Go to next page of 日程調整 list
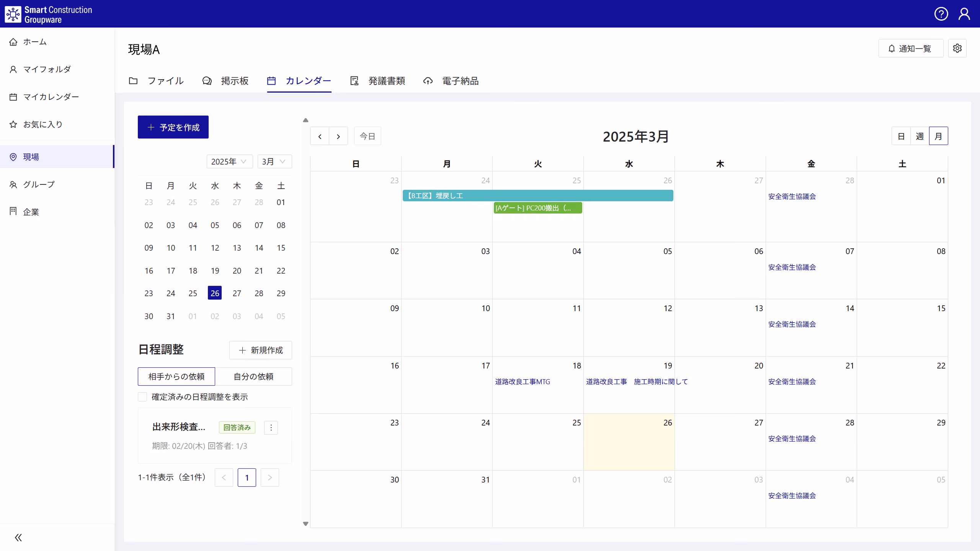This screenshot has width=980, height=551. [x=270, y=478]
